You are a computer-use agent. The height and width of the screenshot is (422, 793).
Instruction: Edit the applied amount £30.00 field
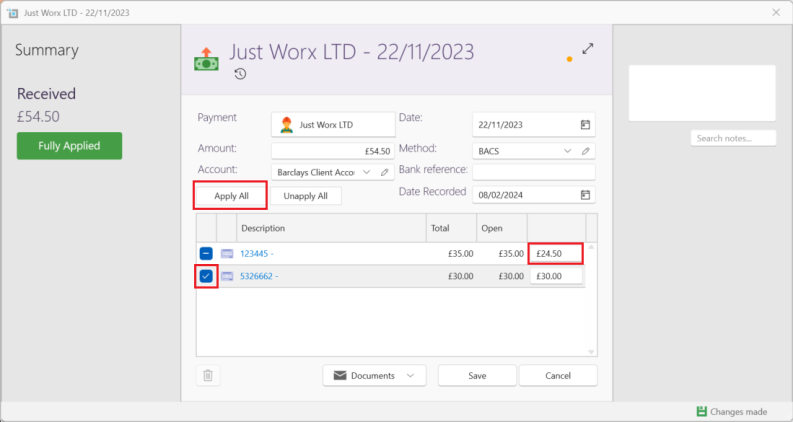coord(555,276)
